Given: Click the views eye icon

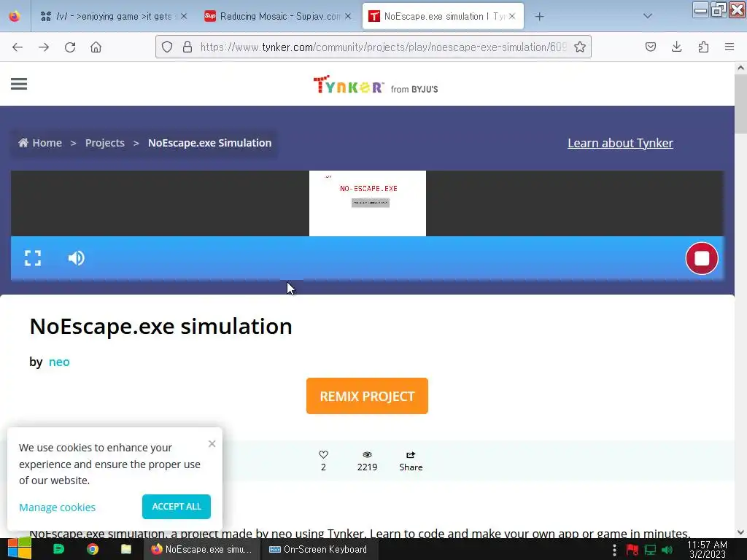Looking at the screenshot, I should pos(368,455).
